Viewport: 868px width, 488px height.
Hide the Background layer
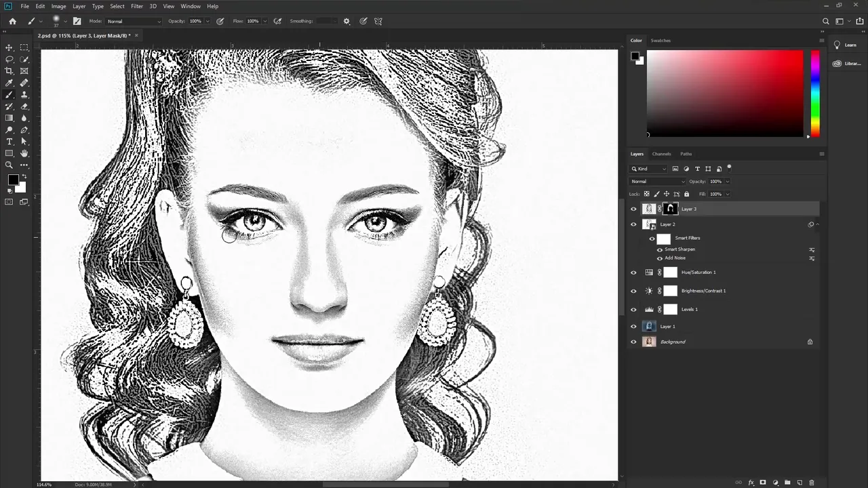(633, 342)
